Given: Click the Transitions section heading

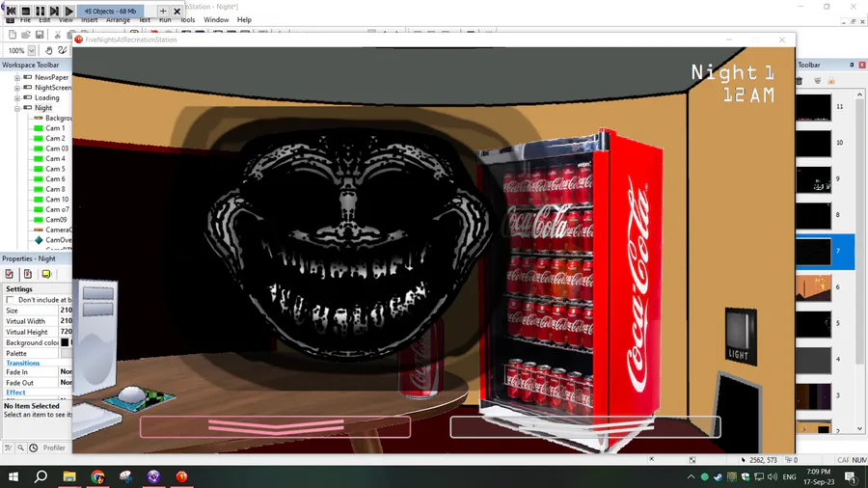Looking at the screenshot, I should [x=23, y=363].
